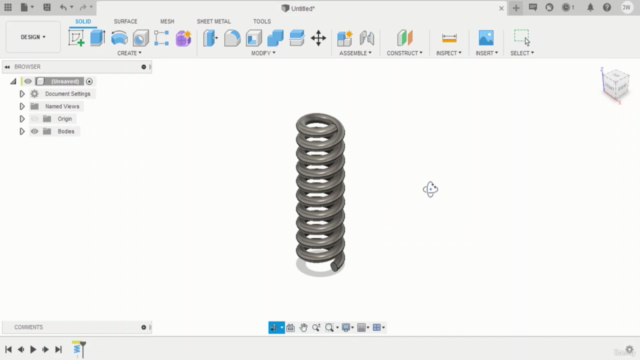Select the Press Pull tool
Screen dimensions: 640x360
point(211,38)
